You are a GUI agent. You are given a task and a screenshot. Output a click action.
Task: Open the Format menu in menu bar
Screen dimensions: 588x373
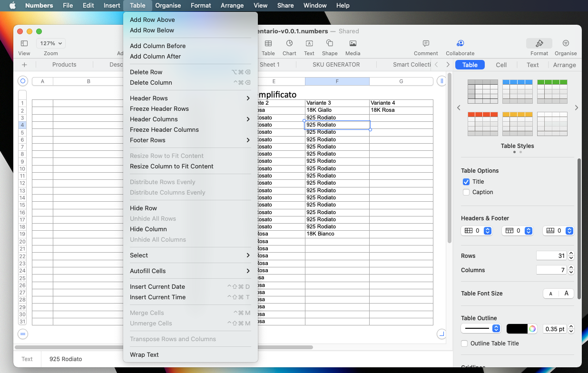(x=201, y=6)
